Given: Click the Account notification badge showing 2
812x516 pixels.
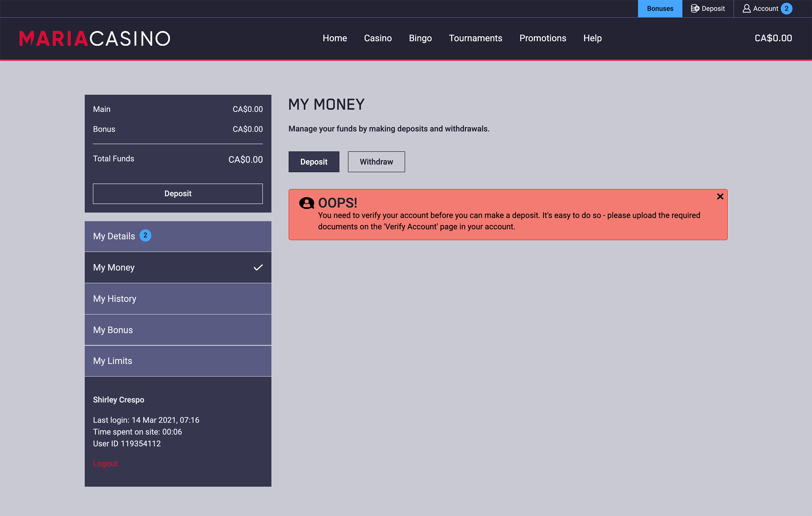Looking at the screenshot, I should pyautogui.click(x=786, y=9).
